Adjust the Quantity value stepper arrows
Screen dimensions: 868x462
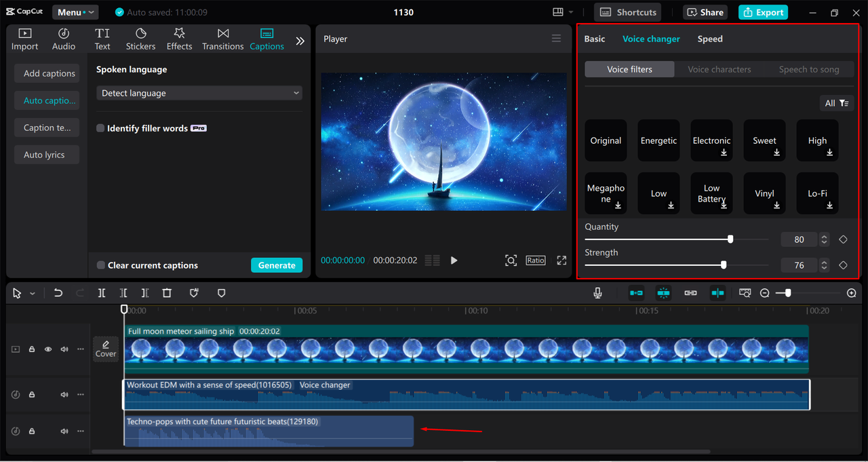[824, 239]
